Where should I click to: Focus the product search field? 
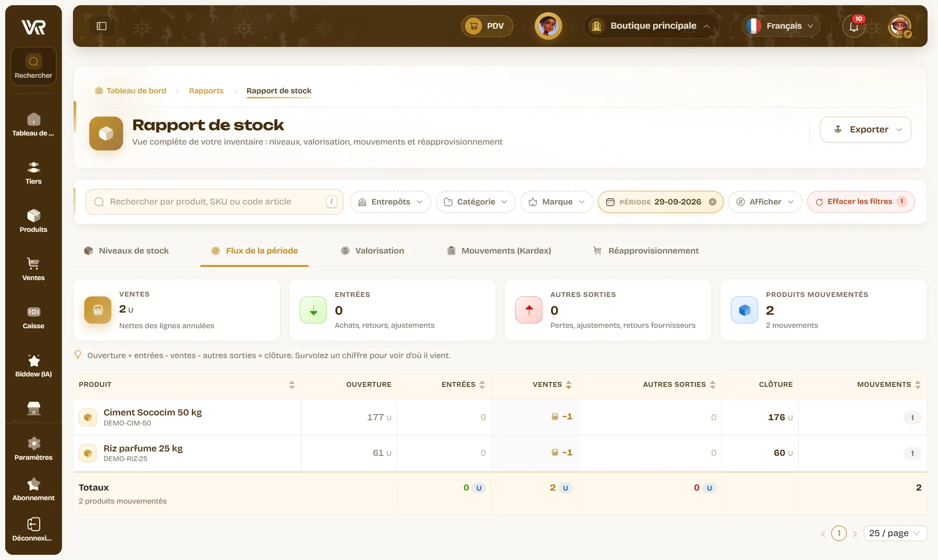coord(214,202)
